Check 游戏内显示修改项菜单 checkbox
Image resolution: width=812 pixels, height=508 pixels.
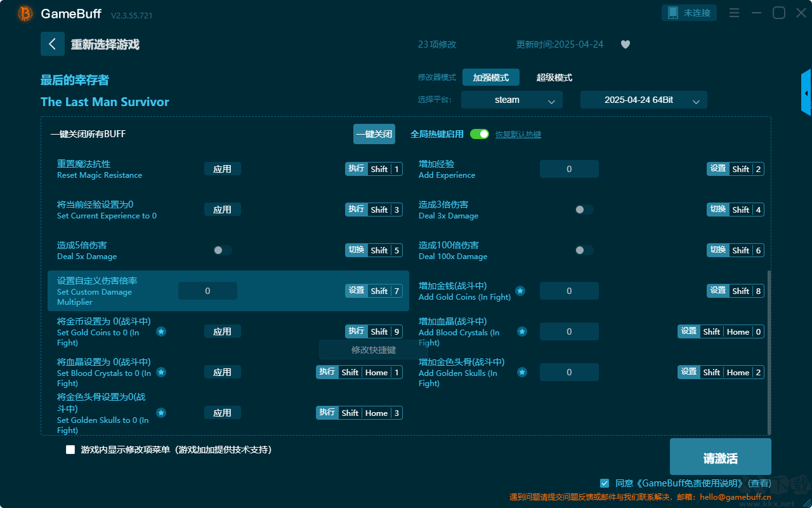(70, 450)
